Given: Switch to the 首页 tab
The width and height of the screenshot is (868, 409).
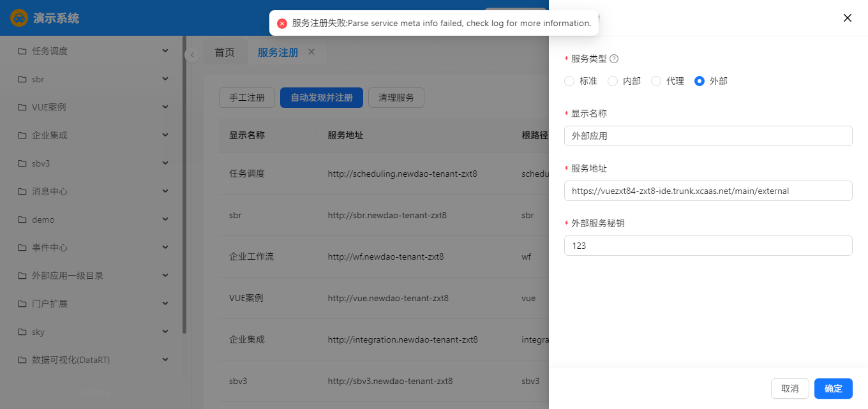Looking at the screenshot, I should tap(225, 52).
